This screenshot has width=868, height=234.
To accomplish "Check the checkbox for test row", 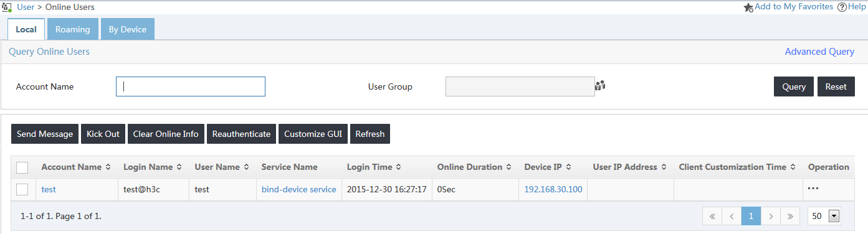I will pyautogui.click(x=22, y=189).
